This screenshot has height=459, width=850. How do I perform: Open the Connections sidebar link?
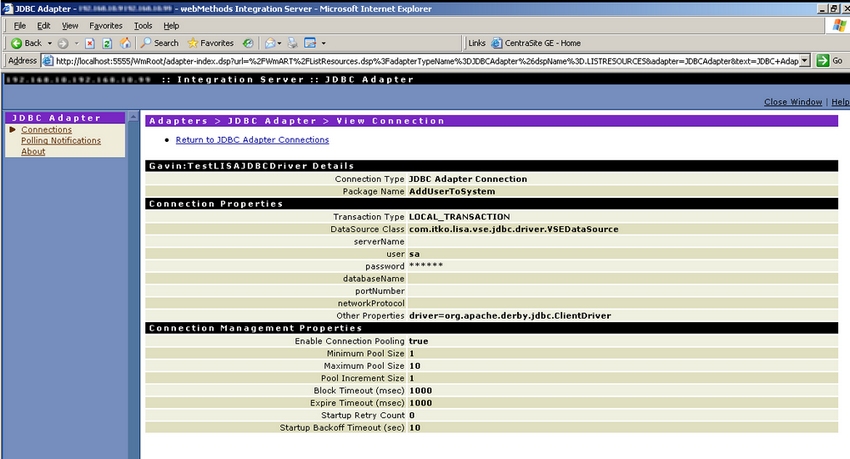pyautogui.click(x=46, y=130)
